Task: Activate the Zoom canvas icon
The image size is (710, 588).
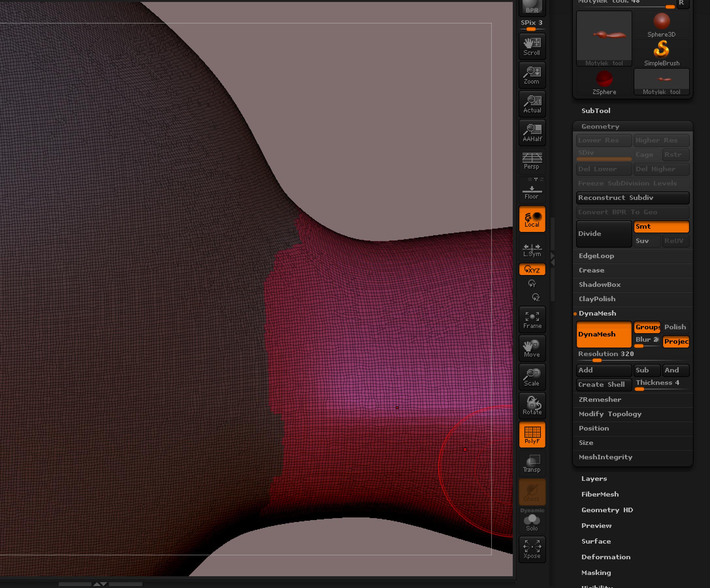Action: (x=532, y=75)
